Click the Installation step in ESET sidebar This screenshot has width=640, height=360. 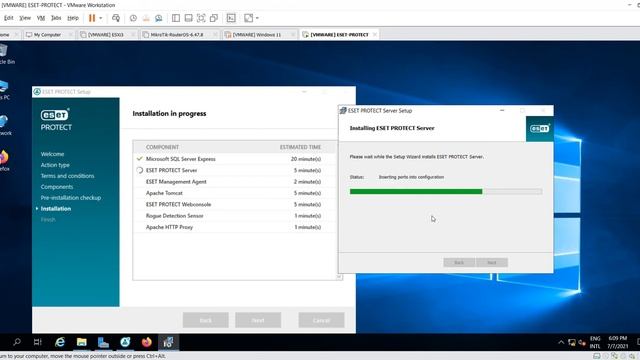pyautogui.click(x=56, y=209)
